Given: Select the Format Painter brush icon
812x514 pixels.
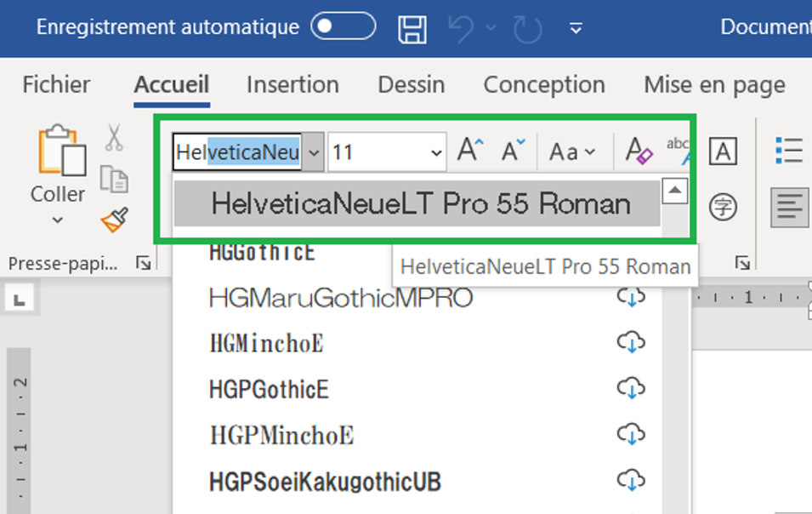Looking at the screenshot, I should tap(114, 220).
